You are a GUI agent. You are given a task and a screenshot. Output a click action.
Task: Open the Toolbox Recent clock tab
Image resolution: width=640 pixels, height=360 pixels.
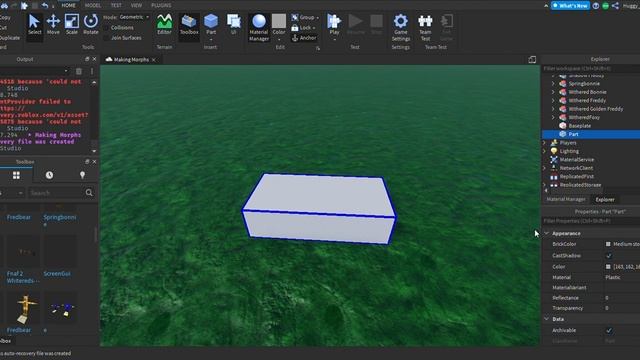tap(49, 175)
